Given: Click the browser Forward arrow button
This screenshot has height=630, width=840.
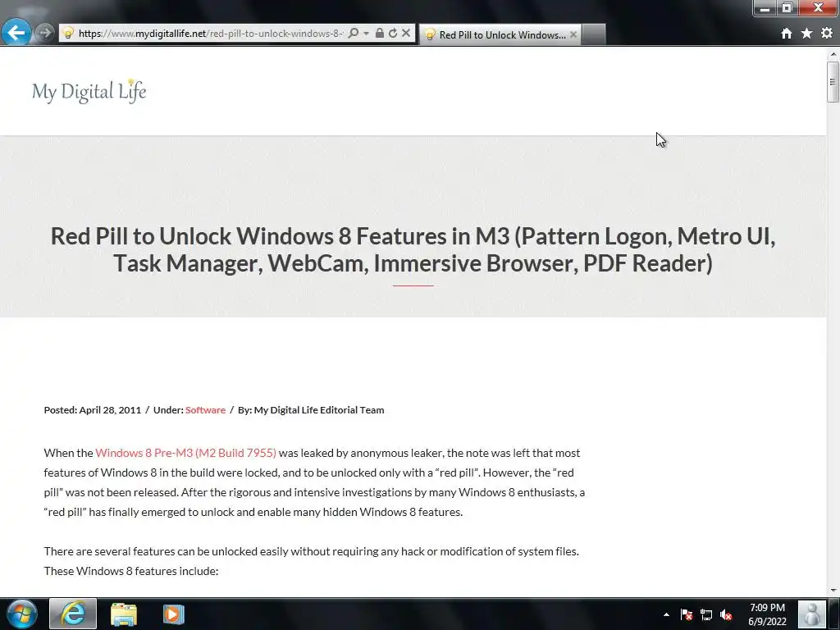Looking at the screenshot, I should (45, 33).
